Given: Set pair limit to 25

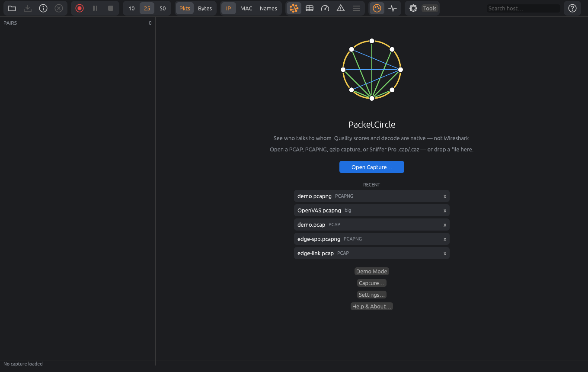Looking at the screenshot, I should pos(147,8).
